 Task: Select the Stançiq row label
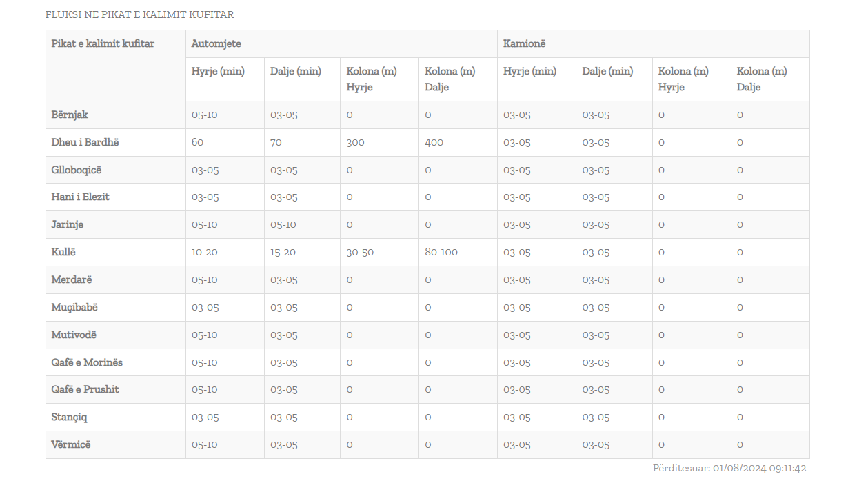point(69,417)
